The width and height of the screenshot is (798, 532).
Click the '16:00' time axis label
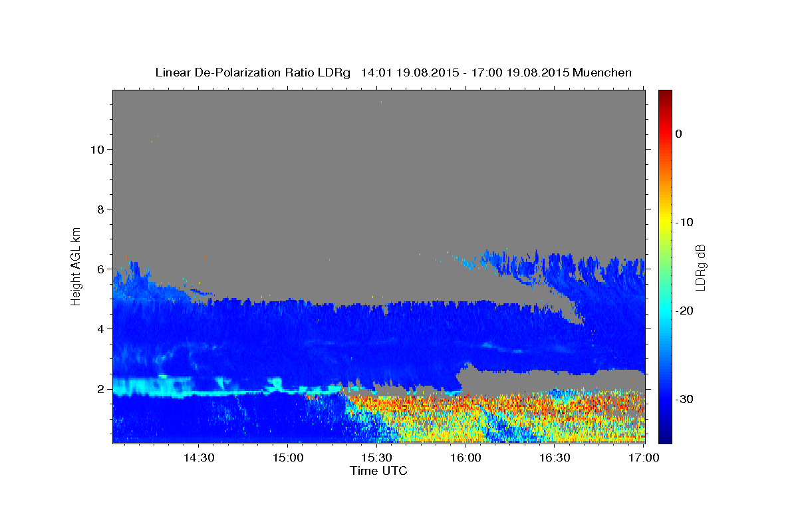[465, 458]
